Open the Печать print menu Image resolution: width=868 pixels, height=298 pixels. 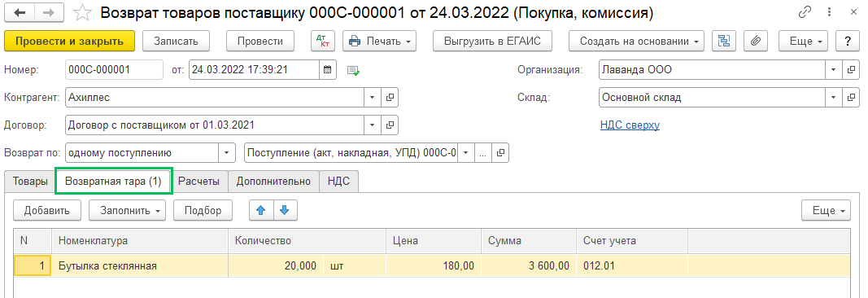point(379,41)
